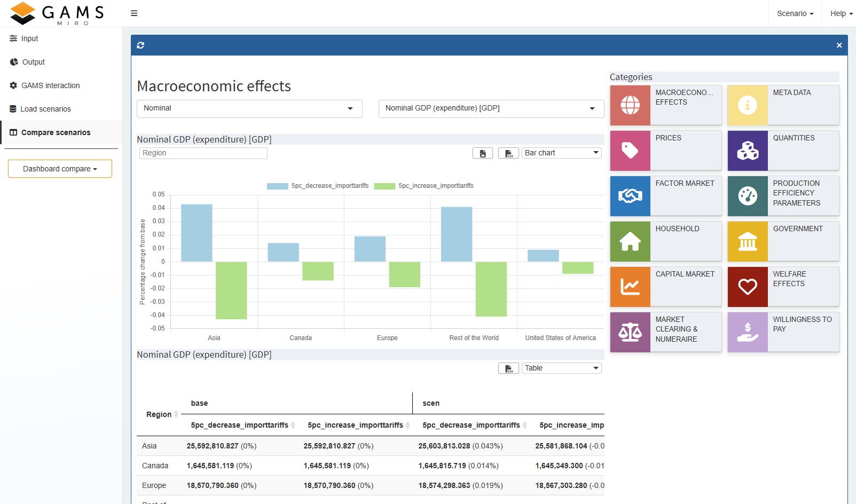The width and height of the screenshot is (856, 504).
Task: Open the Capital Market category tile
Action: point(665,287)
